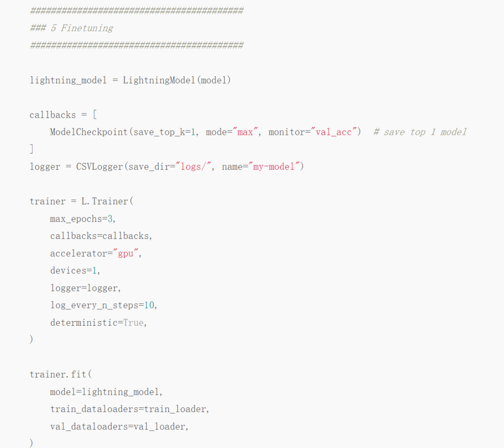Click the "my-model" name string
The image size is (504, 448).
pos(274,167)
